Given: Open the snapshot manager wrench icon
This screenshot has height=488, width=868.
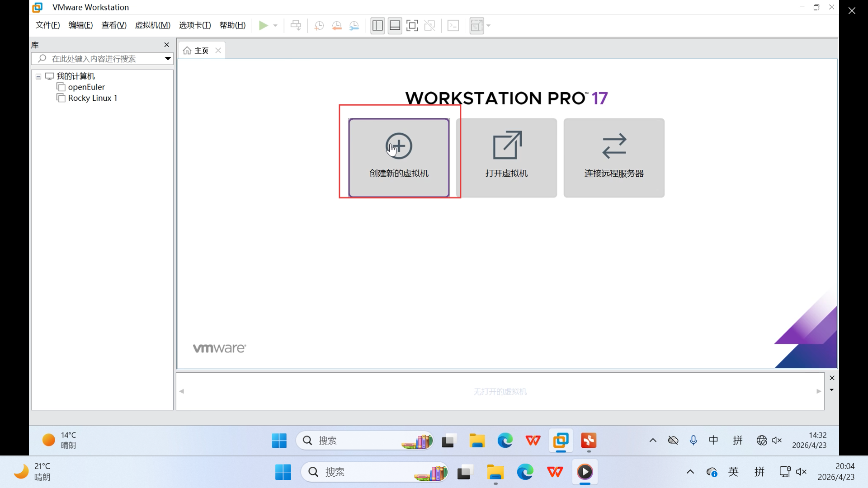Looking at the screenshot, I should pos(354,26).
